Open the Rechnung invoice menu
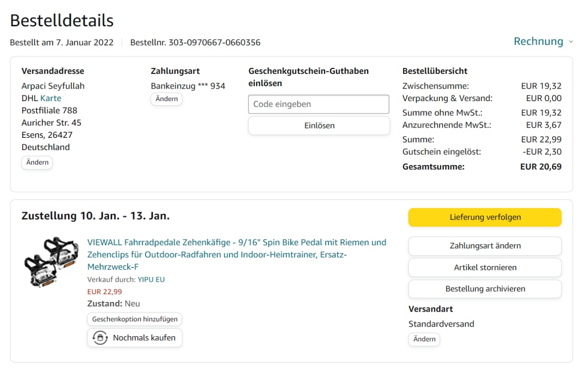The width and height of the screenshot is (588, 369). coord(538,41)
